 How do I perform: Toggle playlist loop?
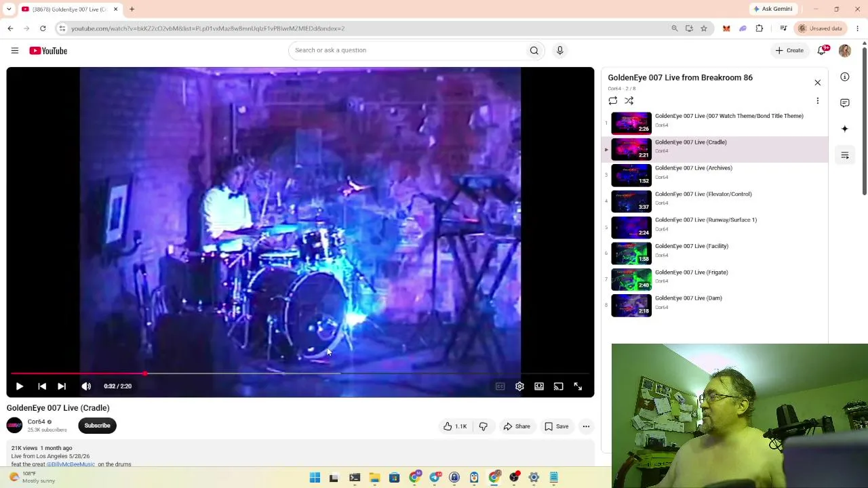click(613, 101)
